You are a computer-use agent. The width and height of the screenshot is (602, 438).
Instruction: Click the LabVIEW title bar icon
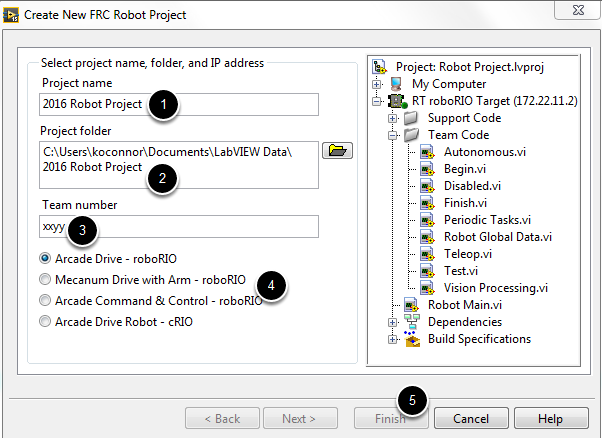coord(10,15)
